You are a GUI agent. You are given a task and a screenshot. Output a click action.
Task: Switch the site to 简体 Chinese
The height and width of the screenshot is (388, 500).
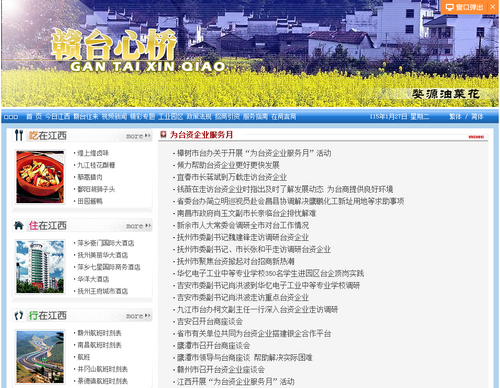[x=477, y=116]
